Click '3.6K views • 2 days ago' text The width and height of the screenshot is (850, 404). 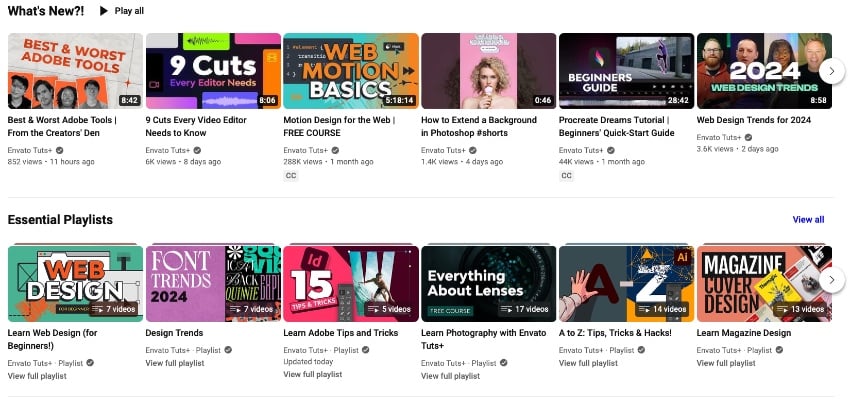tap(737, 149)
